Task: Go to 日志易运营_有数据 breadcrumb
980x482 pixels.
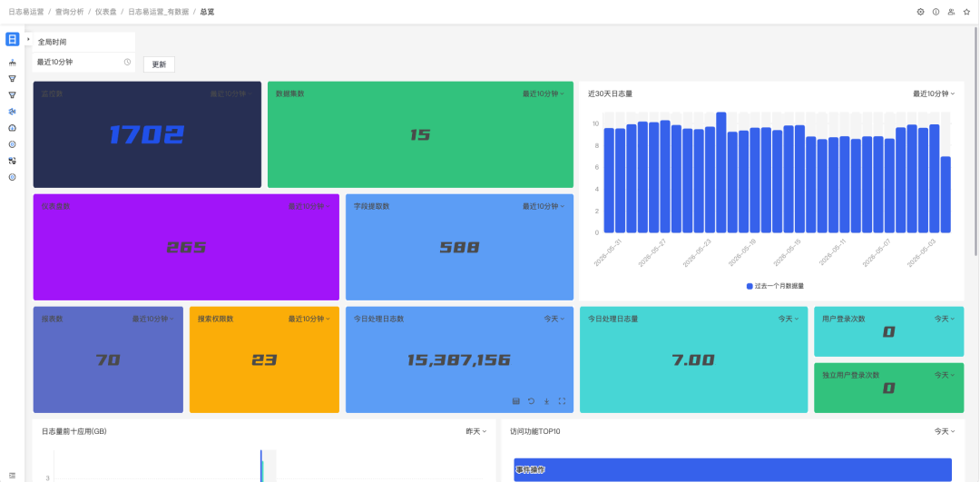Action: (158, 12)
